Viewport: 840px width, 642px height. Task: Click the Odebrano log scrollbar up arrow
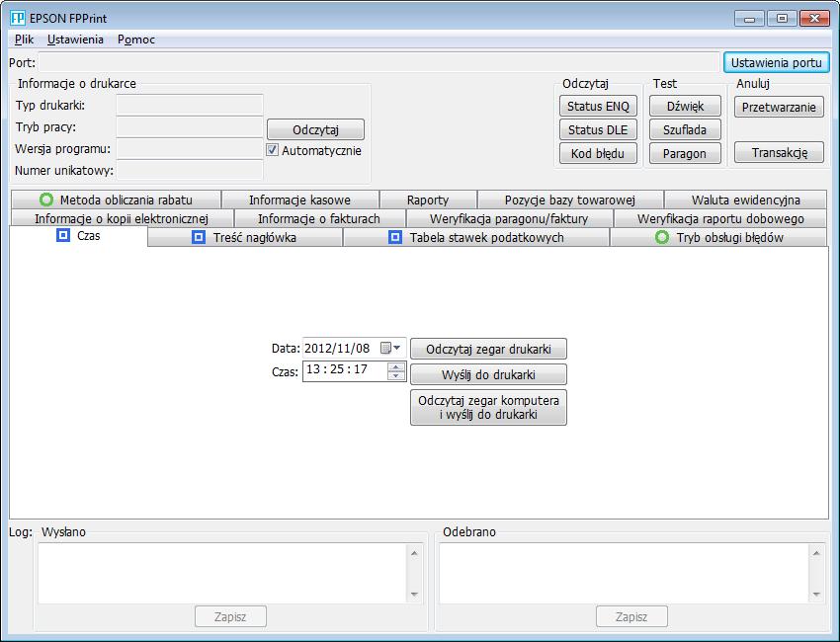pyautogui.click(x=816, y=552)
